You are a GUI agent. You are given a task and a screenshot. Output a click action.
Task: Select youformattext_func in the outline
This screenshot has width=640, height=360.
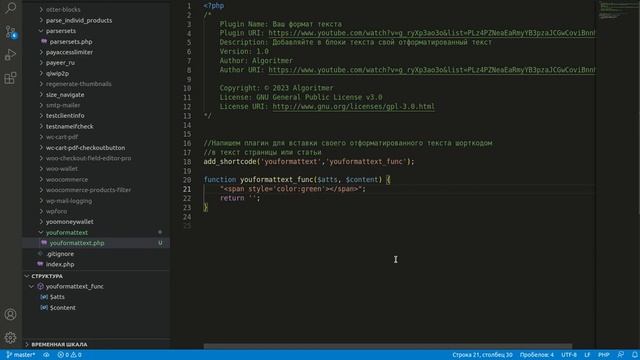pyautogui.click(x=74, y=287)
